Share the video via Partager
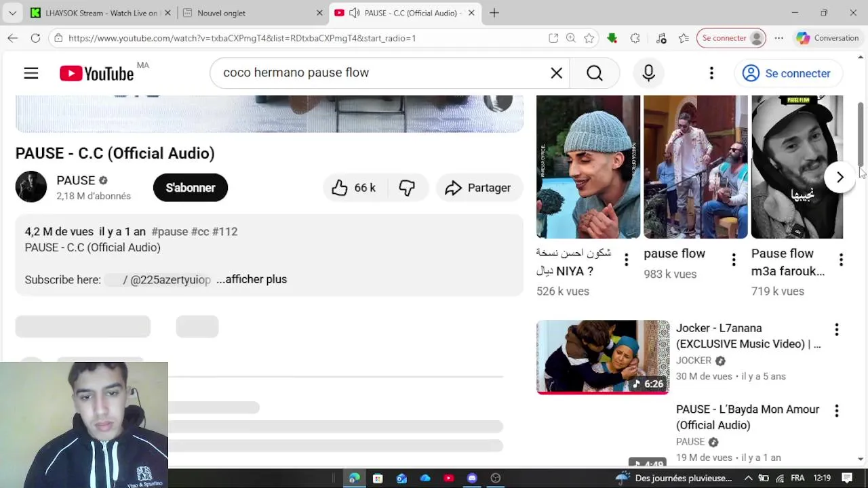Viewport: 868px width, 488px height. coord(478,188)
